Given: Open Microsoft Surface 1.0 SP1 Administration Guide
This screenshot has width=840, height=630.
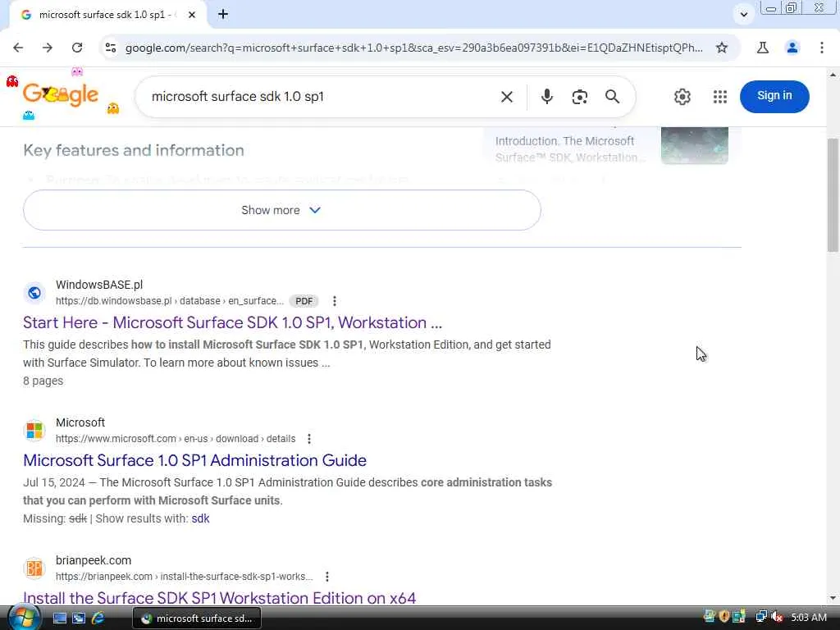Looking at the screenshot, I should click(x=195, y=460).
